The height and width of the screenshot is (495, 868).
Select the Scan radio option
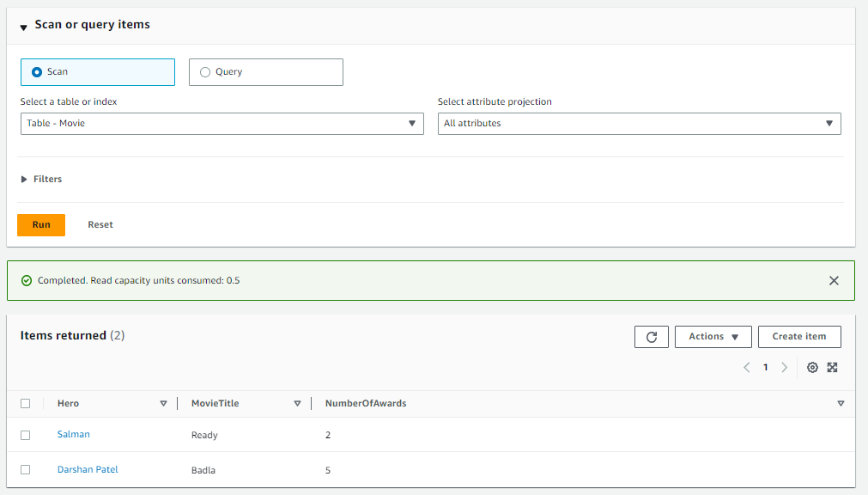pos(97,72)
